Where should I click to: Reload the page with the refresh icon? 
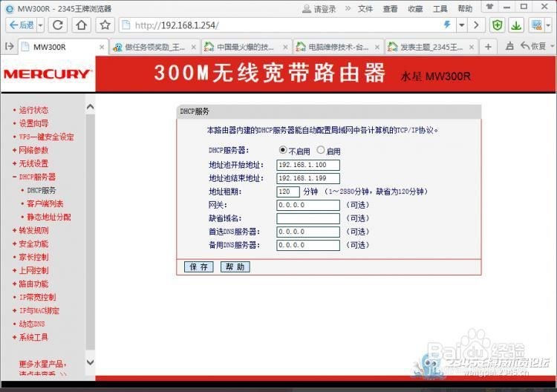(x=58, y=25)
